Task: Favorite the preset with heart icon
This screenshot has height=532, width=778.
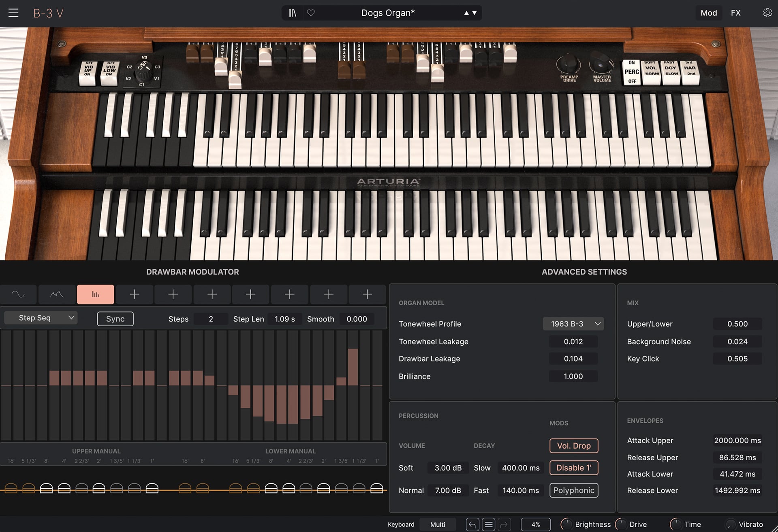Action: [311, 13]
